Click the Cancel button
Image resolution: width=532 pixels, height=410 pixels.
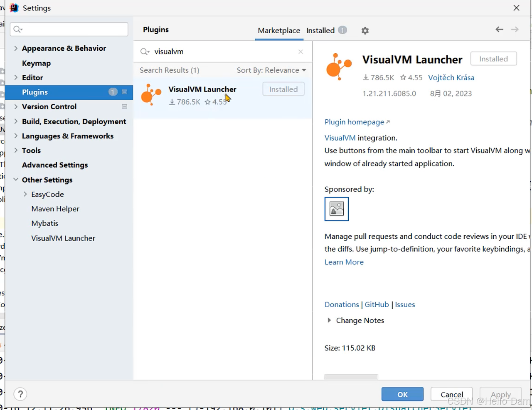[x=451, y=394]
